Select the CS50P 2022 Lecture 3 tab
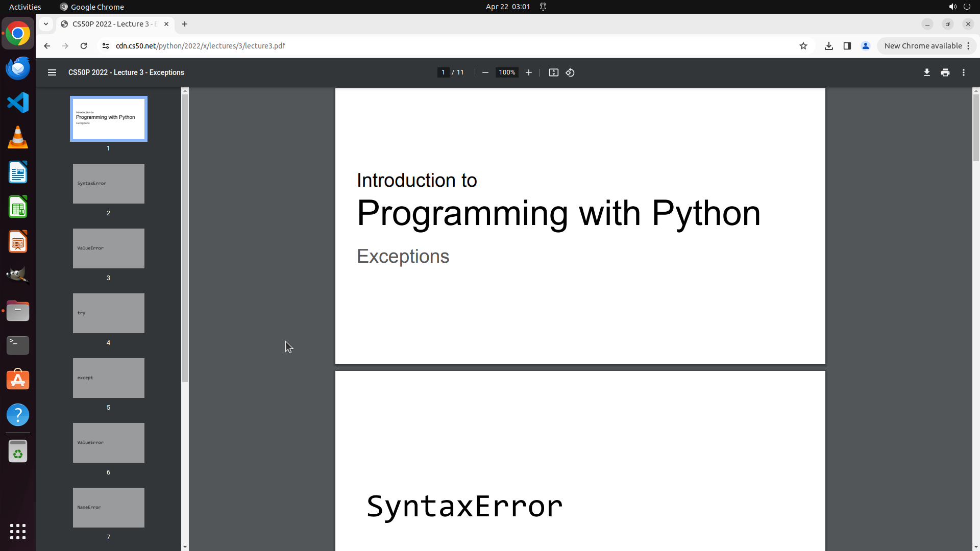980x551 pixels. tap(113, 24)
